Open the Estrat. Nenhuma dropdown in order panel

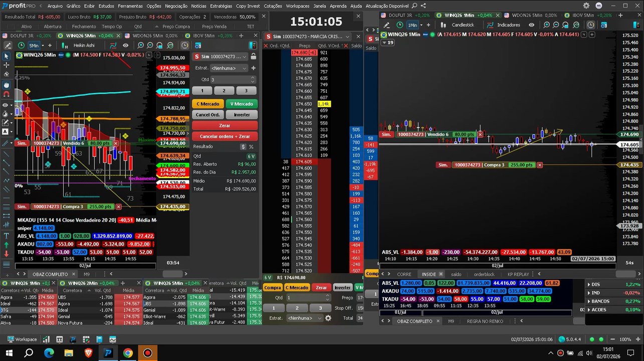tap(229, 68)
